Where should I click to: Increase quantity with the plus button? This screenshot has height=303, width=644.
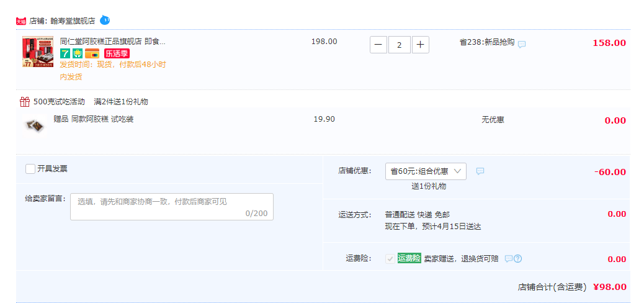[x=420, y=45]
